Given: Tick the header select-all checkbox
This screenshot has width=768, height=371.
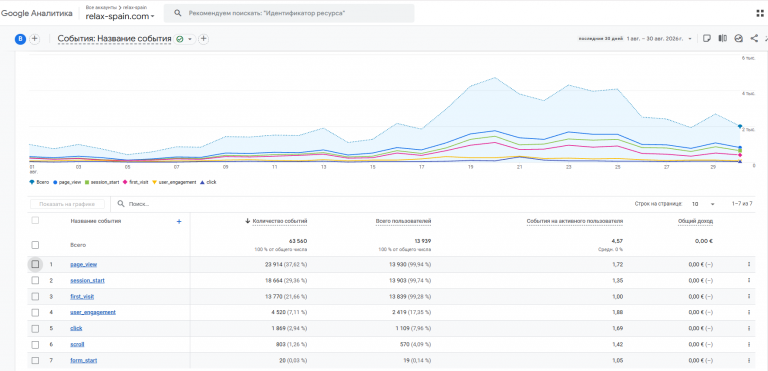Looking at the screenshot, I should tap(35, 221).
